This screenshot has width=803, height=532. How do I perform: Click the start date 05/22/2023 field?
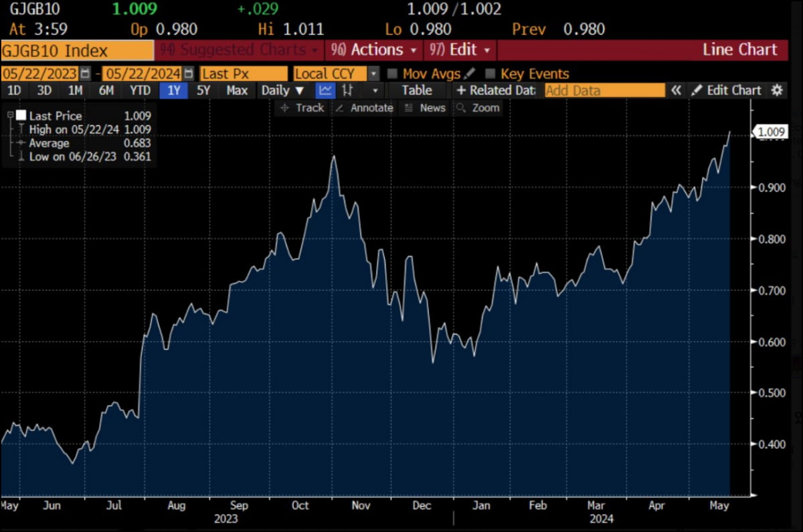click(41, 74)
